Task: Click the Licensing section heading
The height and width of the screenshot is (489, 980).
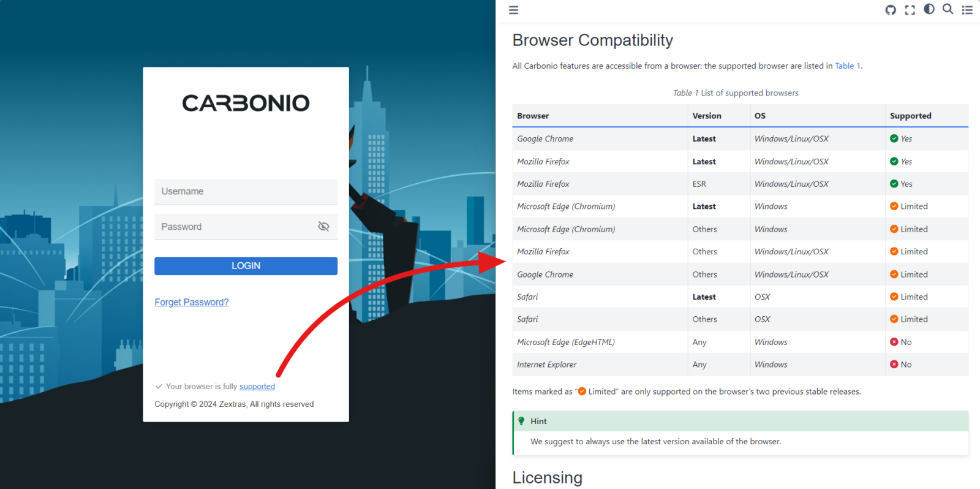Action: (x=547, y=477)
